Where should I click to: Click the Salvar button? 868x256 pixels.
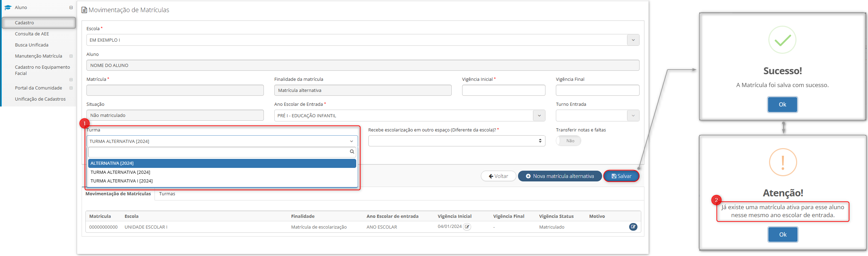(x=621, y=176)
